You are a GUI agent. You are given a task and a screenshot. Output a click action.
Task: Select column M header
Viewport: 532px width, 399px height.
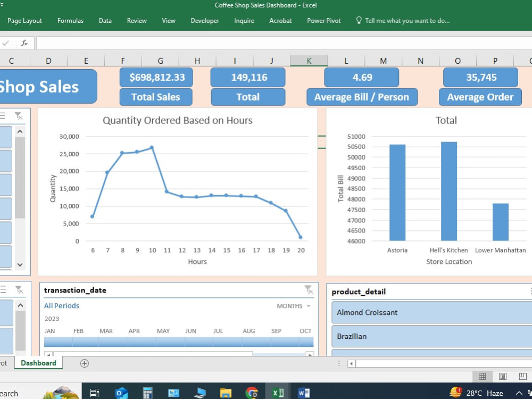pos(383,61)
